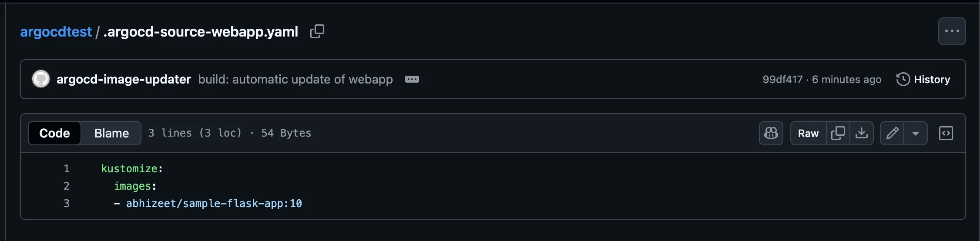Expand more edit options dropdown arrow
The width and height of the screenshot is (980, 241).
tap(915, 133)
